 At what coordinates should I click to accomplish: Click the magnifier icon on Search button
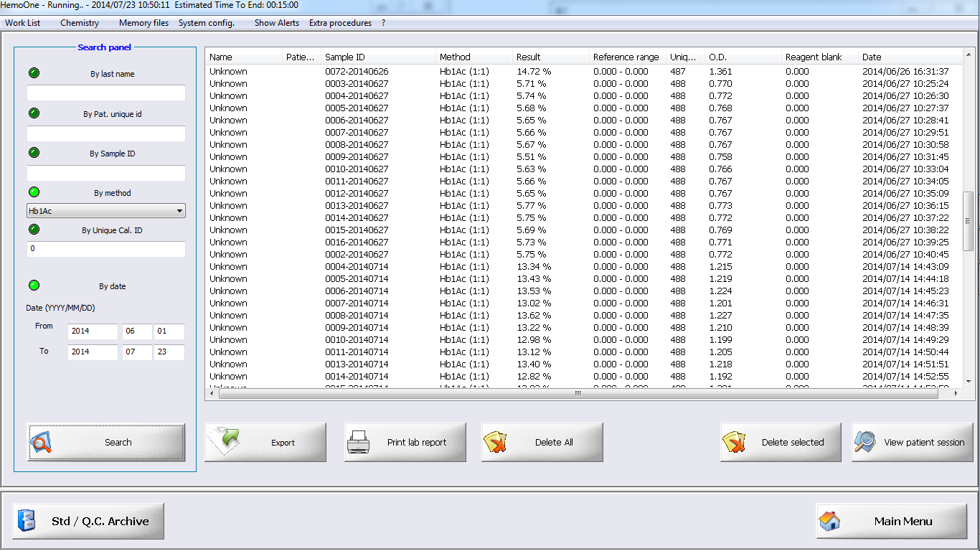(x=41, y=443)
